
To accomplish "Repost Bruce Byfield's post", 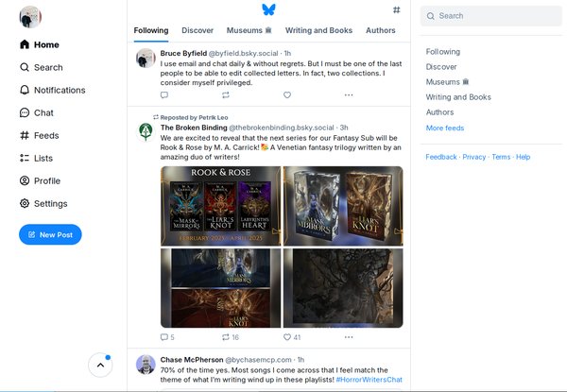I will [226, 95].
